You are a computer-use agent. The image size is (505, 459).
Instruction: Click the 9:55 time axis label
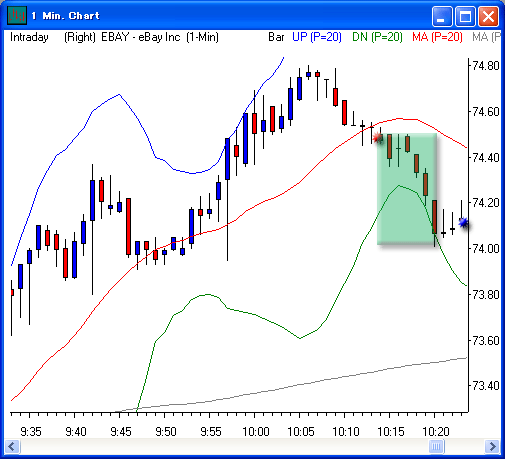(211, 432)
